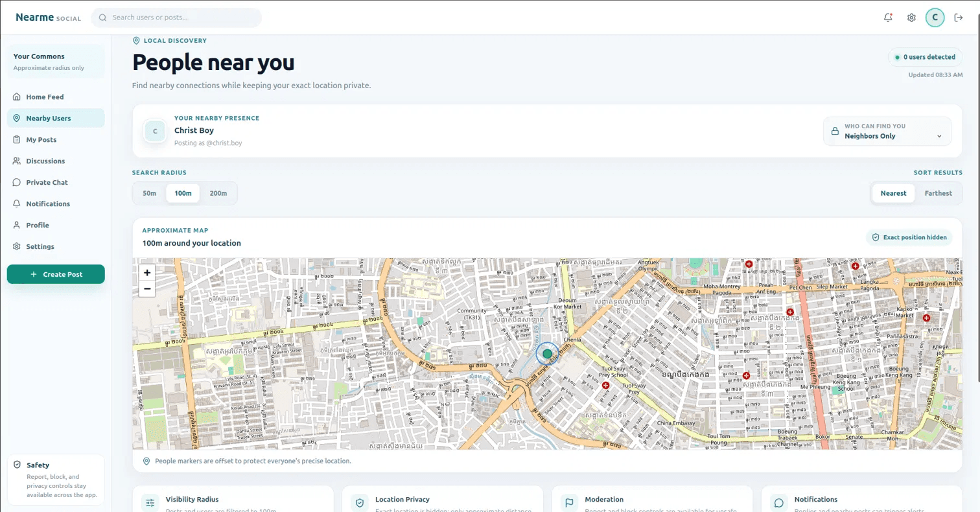The height and width of the screenshot is (512, 980).
Task: Click the Moderation card title
Action: [x=604, y=499]
